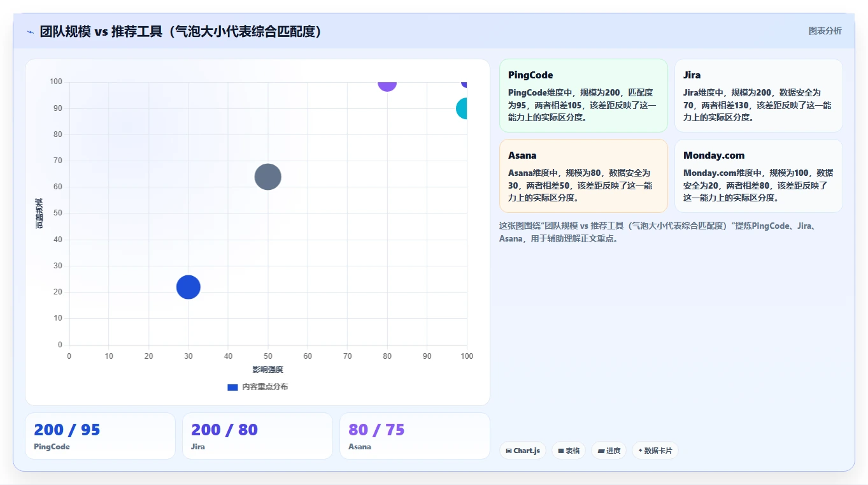The image size is (868, 485).
Task: Click the 表格 tag pill
Action: [x=569, y=451]
